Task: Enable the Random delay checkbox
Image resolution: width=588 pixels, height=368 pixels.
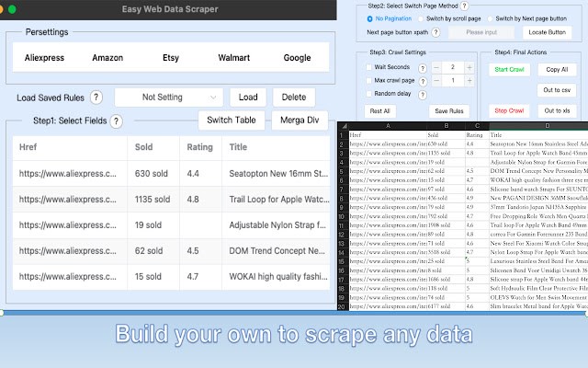Action: 369,94
